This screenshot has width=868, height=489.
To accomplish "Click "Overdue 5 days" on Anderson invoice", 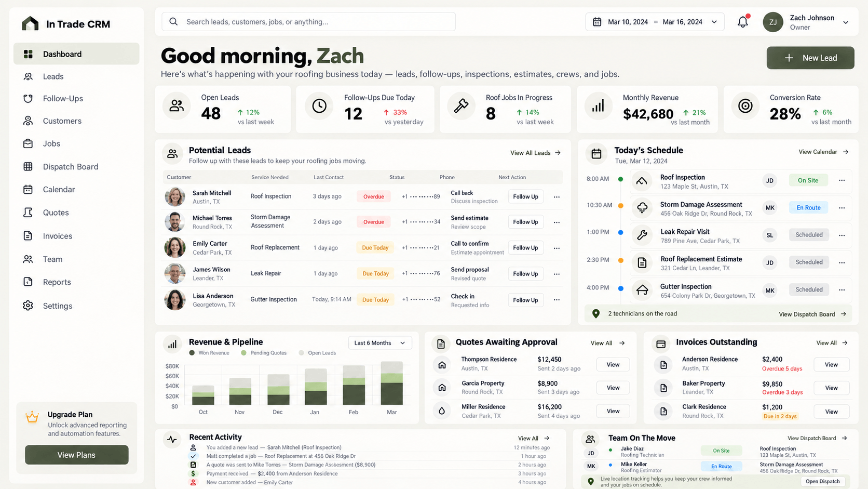I will (782, 369).
